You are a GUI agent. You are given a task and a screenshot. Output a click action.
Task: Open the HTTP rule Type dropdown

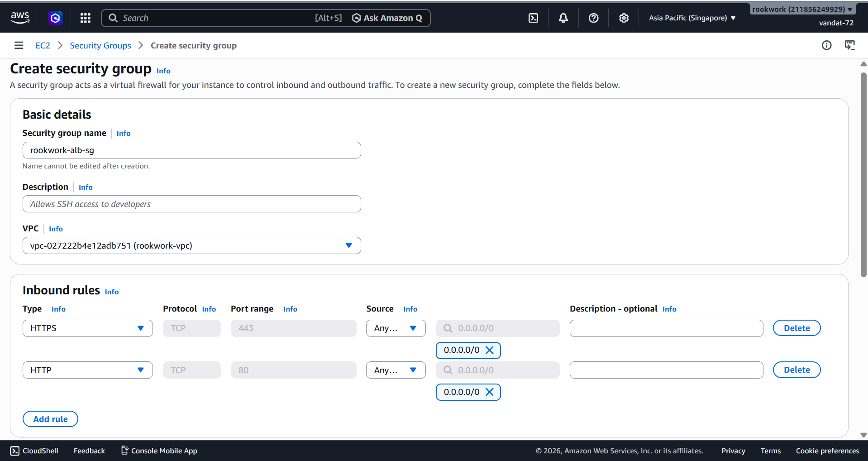coord(88,370)
